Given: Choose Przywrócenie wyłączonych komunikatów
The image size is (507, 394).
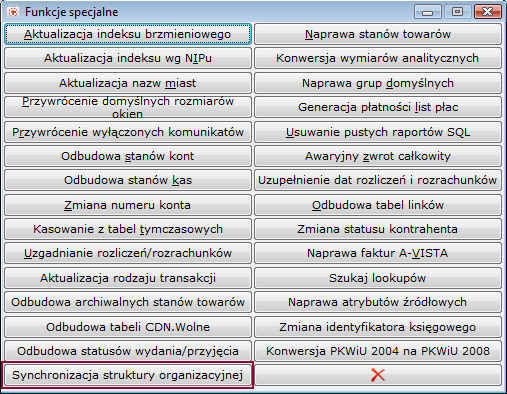Looking at the screenshot, I should pyautogui.click(x=128, y=132).
